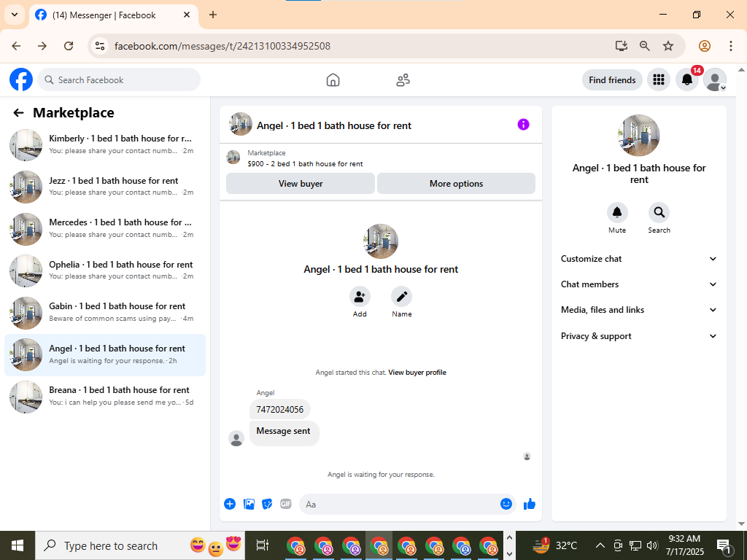
Task: Go back using the Marketplace back arrow
Action: [18, 113]
